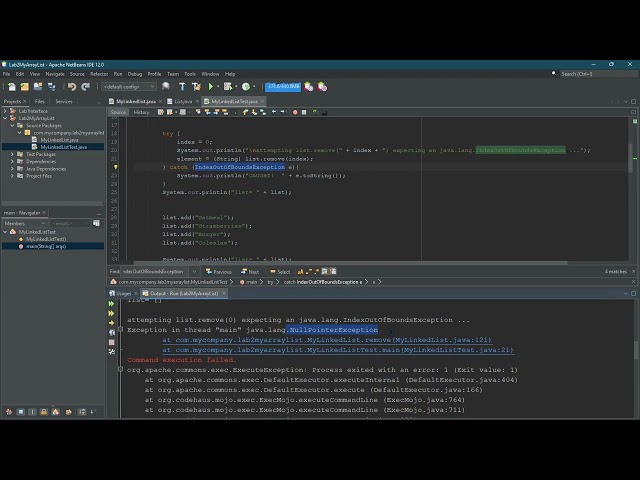The image size is (640, 480).
Task: Click the Undo toolbar icon
Action: click(x=72, y=87)
